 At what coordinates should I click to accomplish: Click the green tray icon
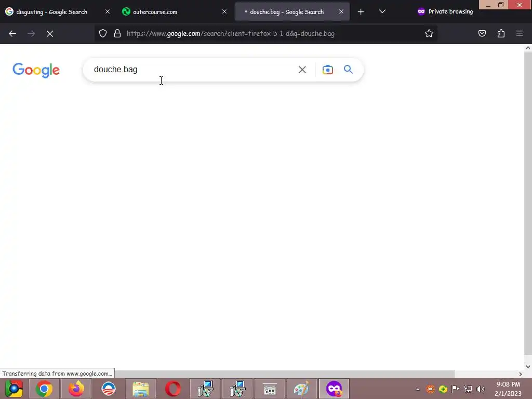(x=443, y=389)
